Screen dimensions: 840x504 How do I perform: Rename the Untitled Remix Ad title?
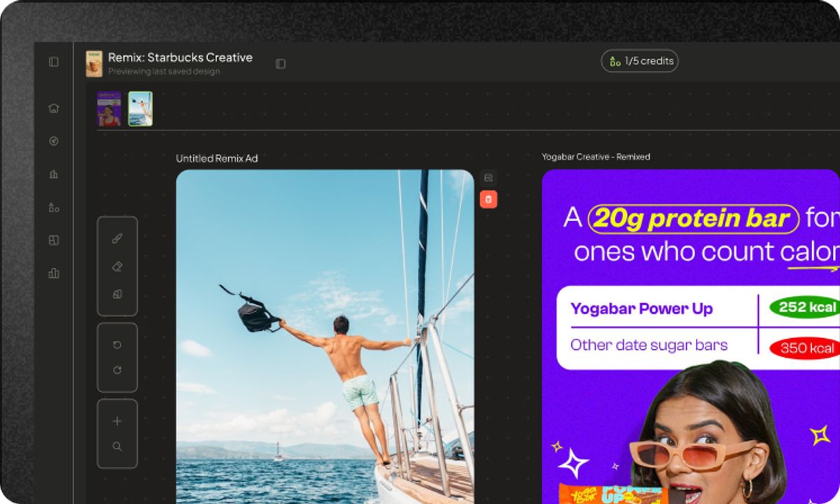coord(217,158)
